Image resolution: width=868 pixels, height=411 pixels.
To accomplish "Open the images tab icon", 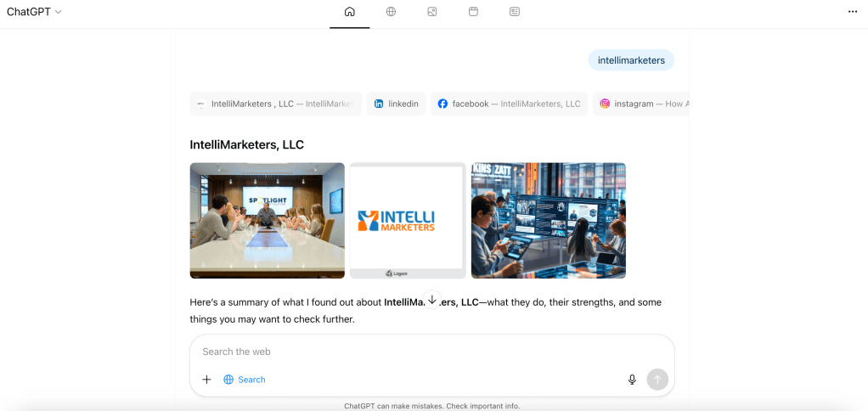I will [x=432, y=12].
